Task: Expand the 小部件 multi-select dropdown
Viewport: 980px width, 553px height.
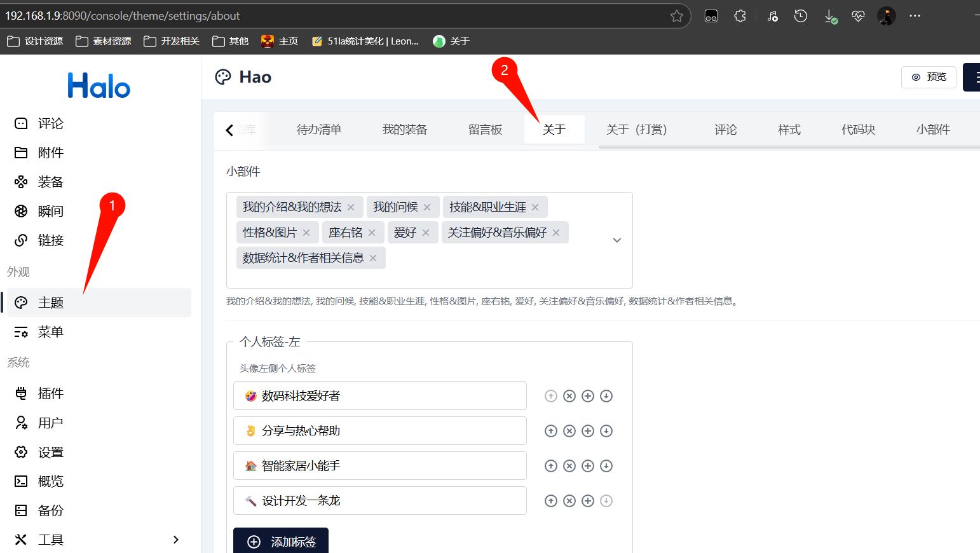Action: point(616,240)
